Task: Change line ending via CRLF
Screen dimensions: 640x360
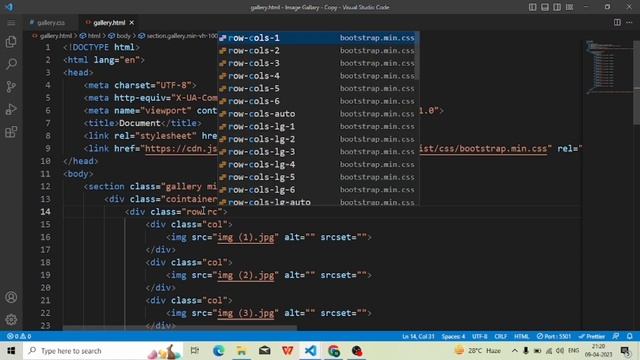Action: pos(500,336)
